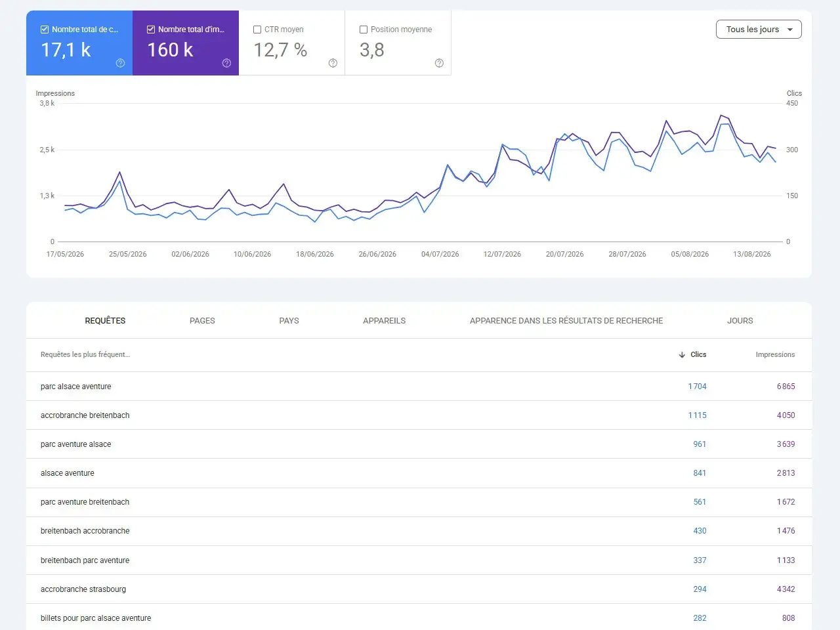Click the dropdown arrow in Tous les jours
840x630 pixels.
click(x=790, y=30)
